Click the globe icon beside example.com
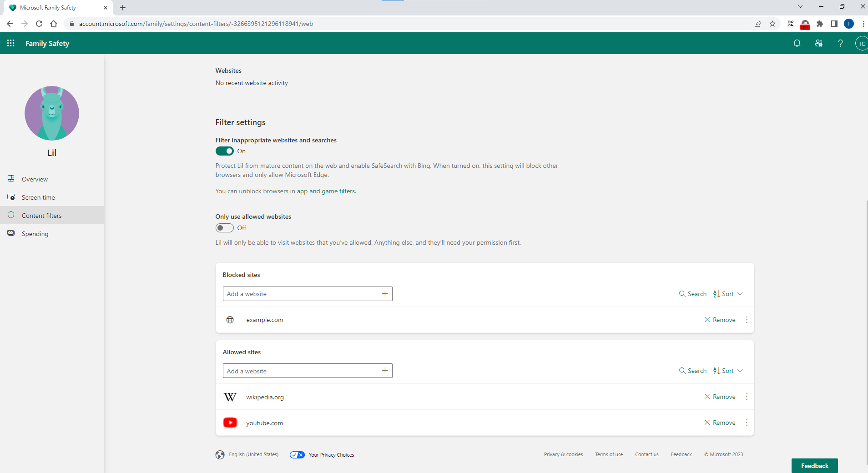The image size is (868, 473). point(230,320)
